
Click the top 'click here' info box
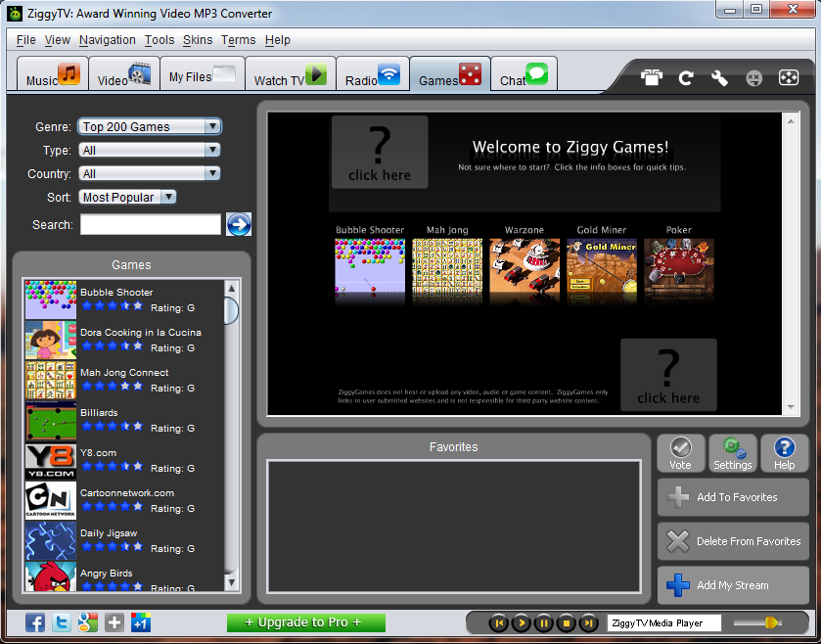point(380,152)
